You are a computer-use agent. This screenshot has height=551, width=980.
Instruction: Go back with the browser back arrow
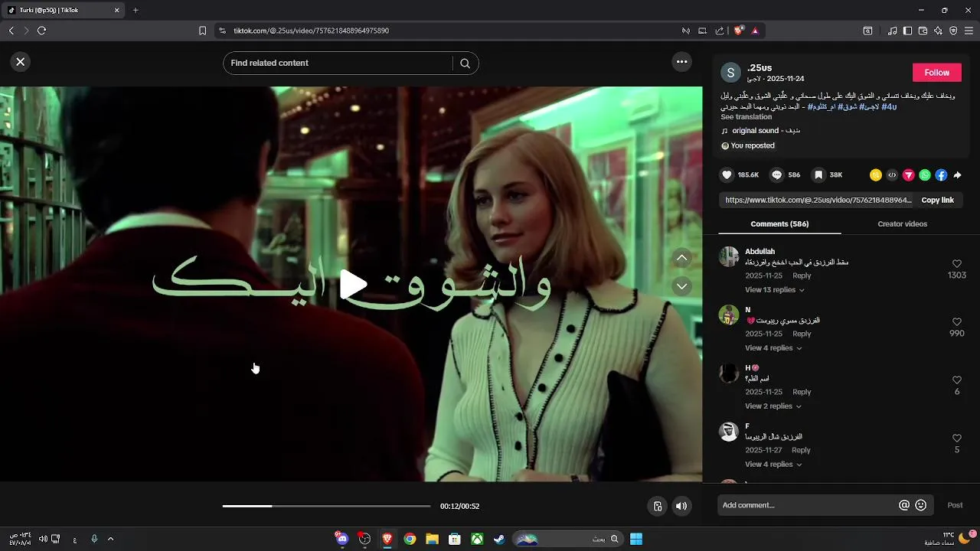[x=11, y=31]
